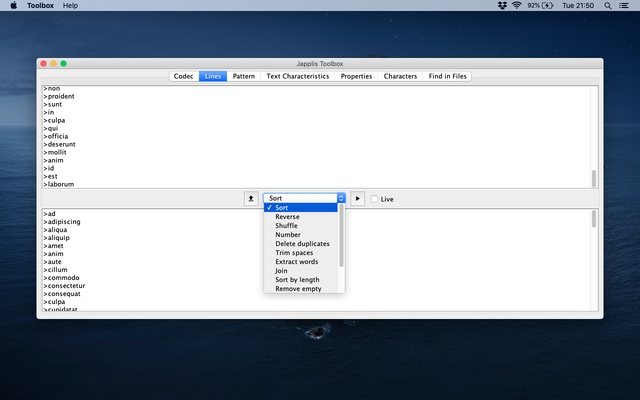Choose Remove empty option
This screenshot has height=400, width=640.
pyautogui.click(x=301, y=289)
